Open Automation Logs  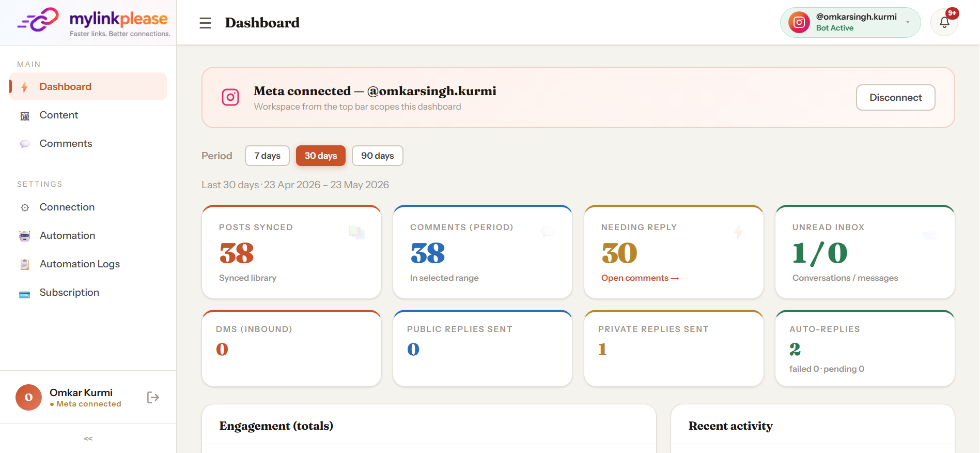pyautogui.click(x=88, y=264)
